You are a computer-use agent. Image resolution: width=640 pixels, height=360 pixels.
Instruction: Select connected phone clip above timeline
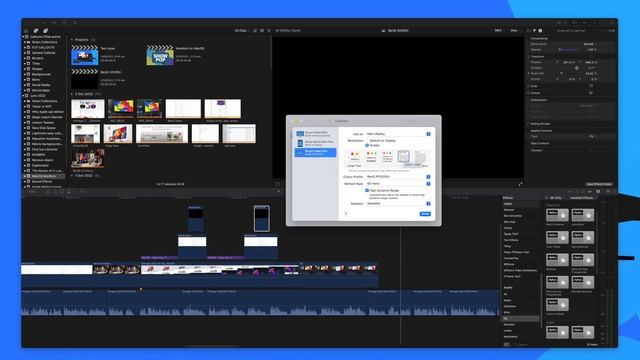coord(261,218)
